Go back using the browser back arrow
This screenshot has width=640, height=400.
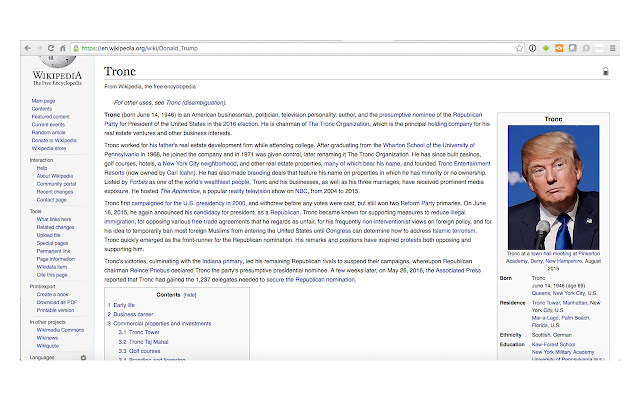[28, 48]
